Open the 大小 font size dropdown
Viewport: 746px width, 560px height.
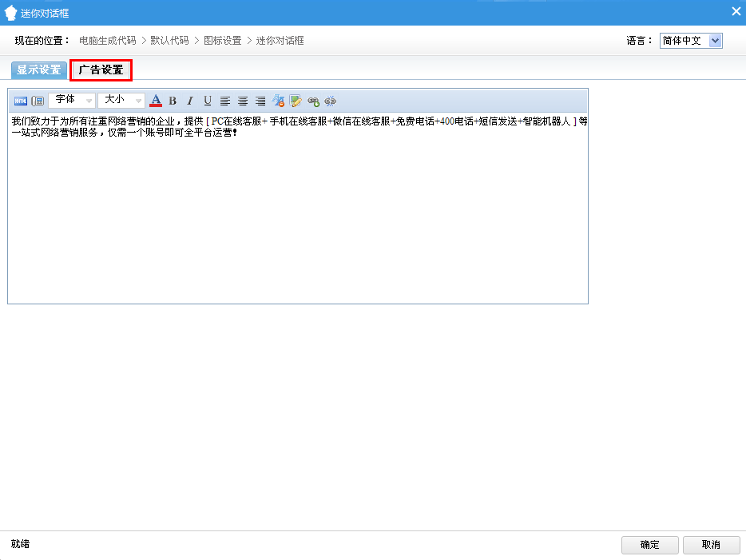(x=121, y=101)
